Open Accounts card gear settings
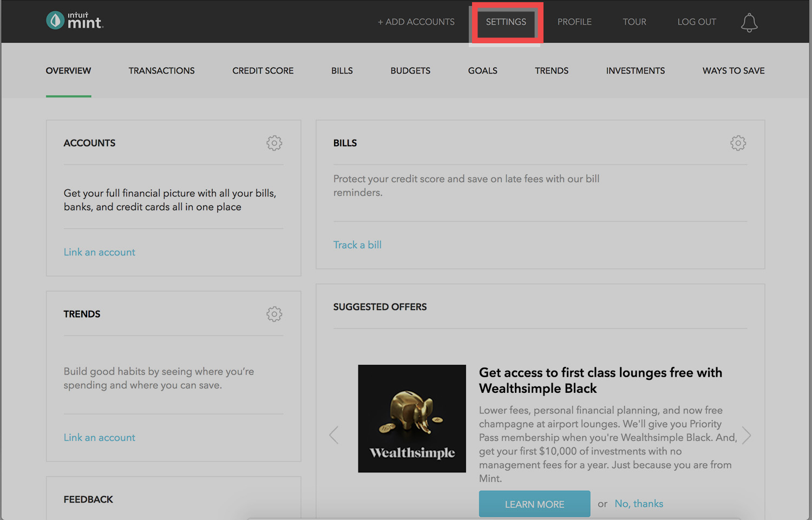This screenshot has height=520, width=812. click(x=274, y=143)
